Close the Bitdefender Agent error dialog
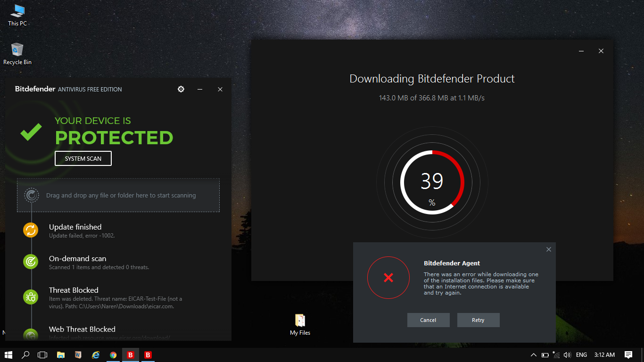644x362 pixels. (549, 249)
